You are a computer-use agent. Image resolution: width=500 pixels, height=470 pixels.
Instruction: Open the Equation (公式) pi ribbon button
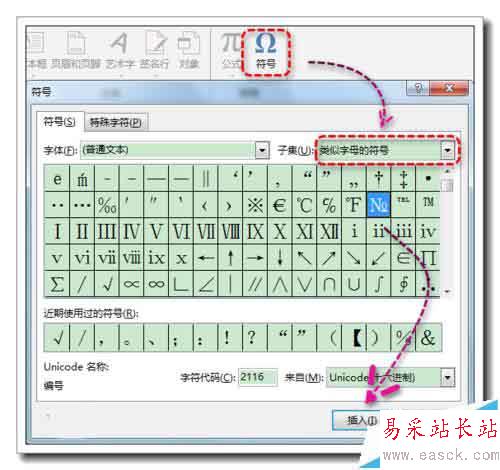pos(231,51)
